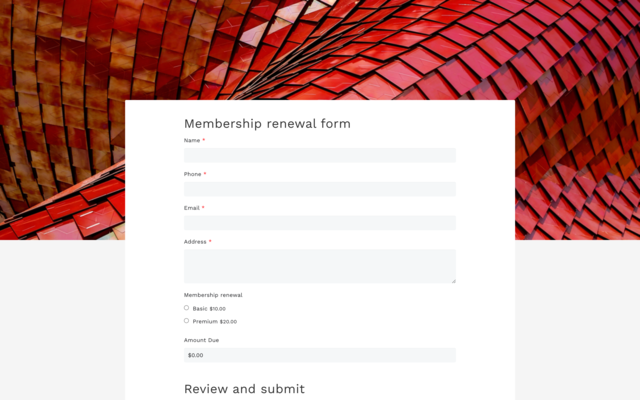Click the Email field label

point(192,208)
